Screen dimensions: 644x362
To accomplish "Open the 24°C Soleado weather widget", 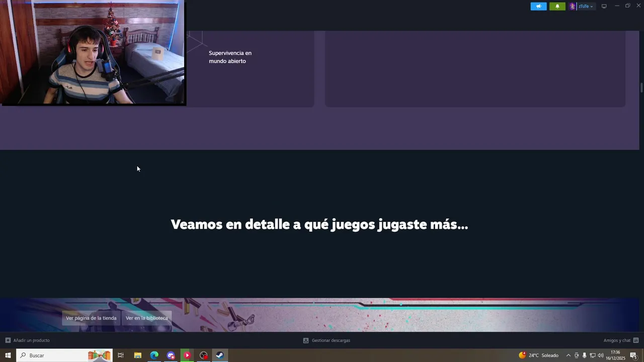I will click(x=538, y=355).
